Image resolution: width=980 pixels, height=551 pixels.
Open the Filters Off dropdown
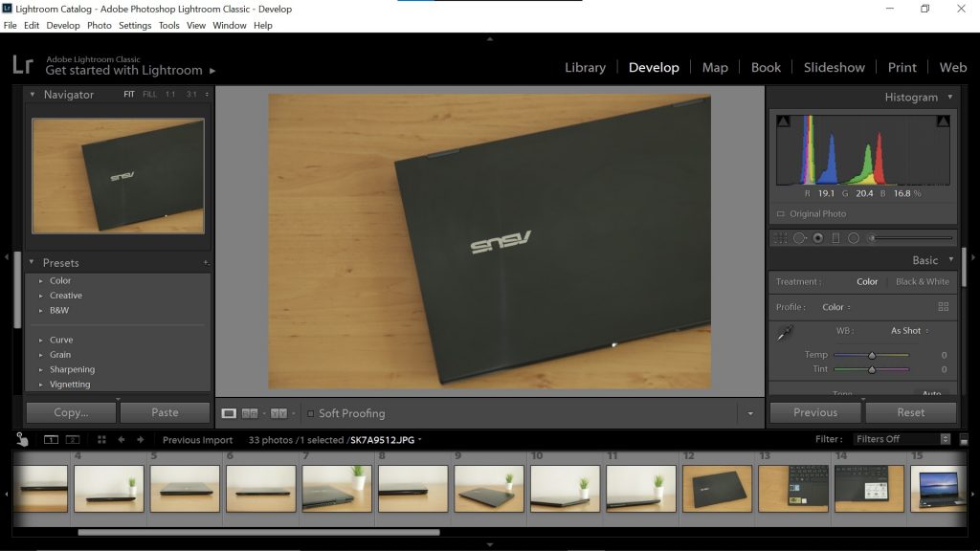[902, 439]
